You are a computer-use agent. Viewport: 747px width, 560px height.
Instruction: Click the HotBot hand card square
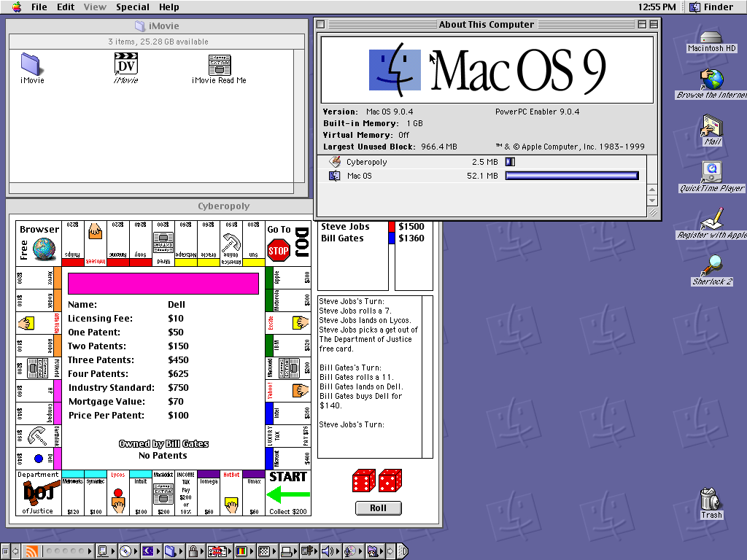pyautogui.click(x=231, y=493)
